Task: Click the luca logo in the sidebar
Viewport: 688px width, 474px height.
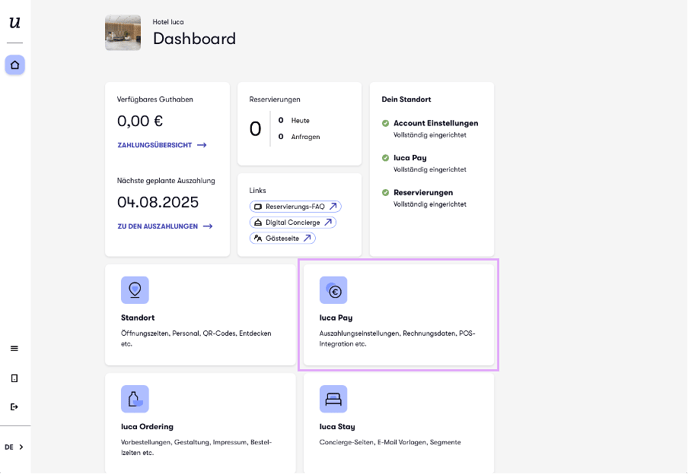Action: click(15, 22)
